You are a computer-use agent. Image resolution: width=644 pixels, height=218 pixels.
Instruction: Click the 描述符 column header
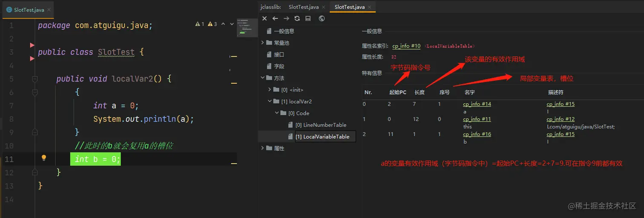555,92
